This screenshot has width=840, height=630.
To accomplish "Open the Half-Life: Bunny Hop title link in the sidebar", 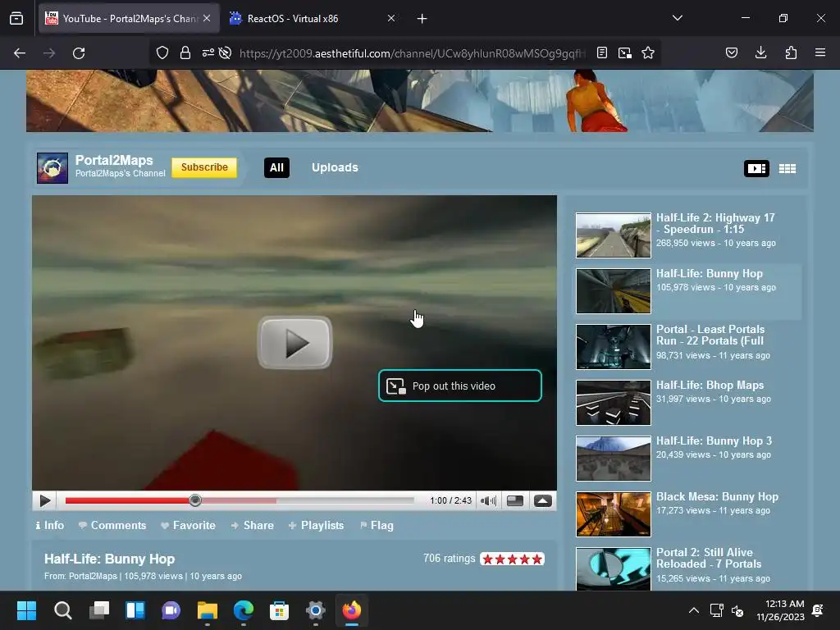I will [710, 274].
